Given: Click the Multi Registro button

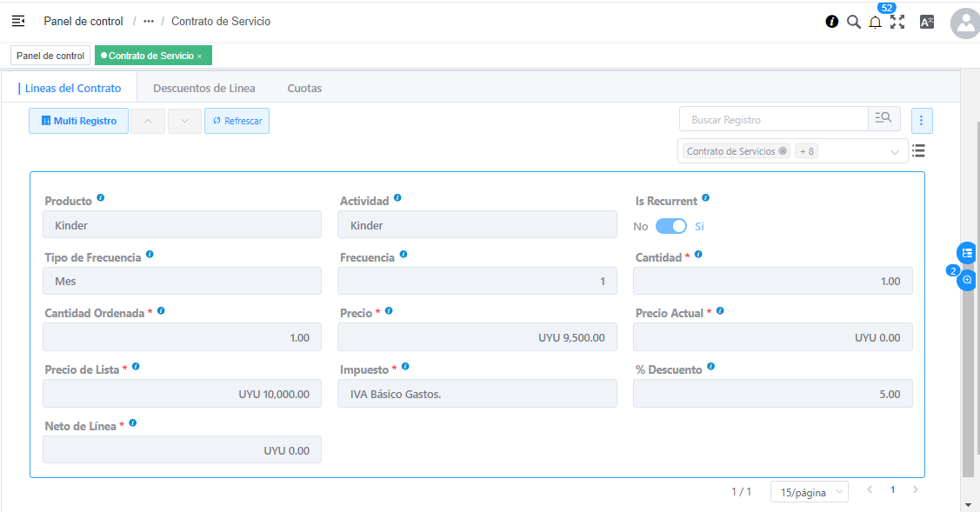Looking at the screenshot, I should click(79, 121).
